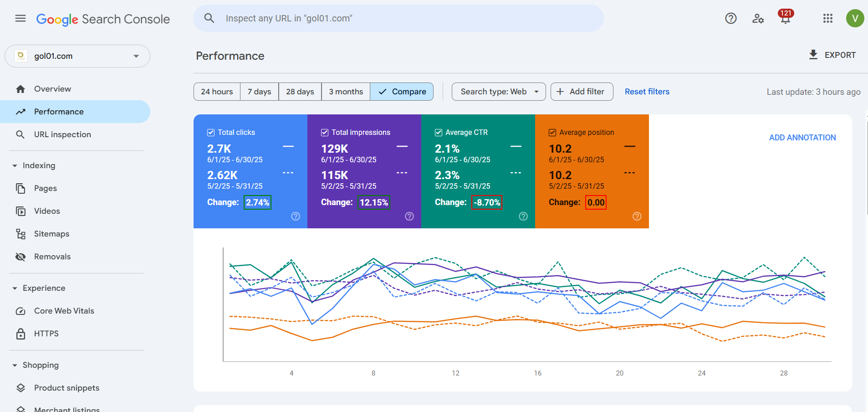Click the help icon in Average CTR card
Image resolution: width=868 pixels, height=412 pixels.
(523, 216)
